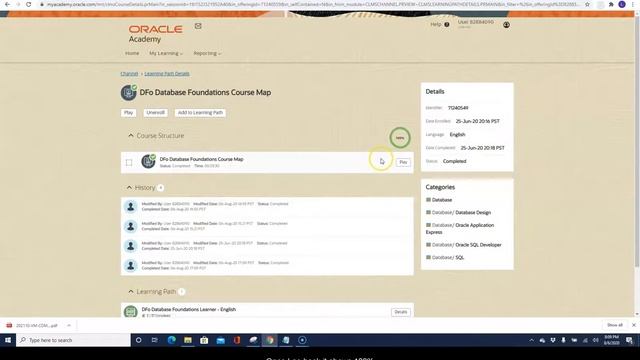Viewport: 640px width, 360px height.
Task: Open Task View on the taskbar
Action: point(154,340)
